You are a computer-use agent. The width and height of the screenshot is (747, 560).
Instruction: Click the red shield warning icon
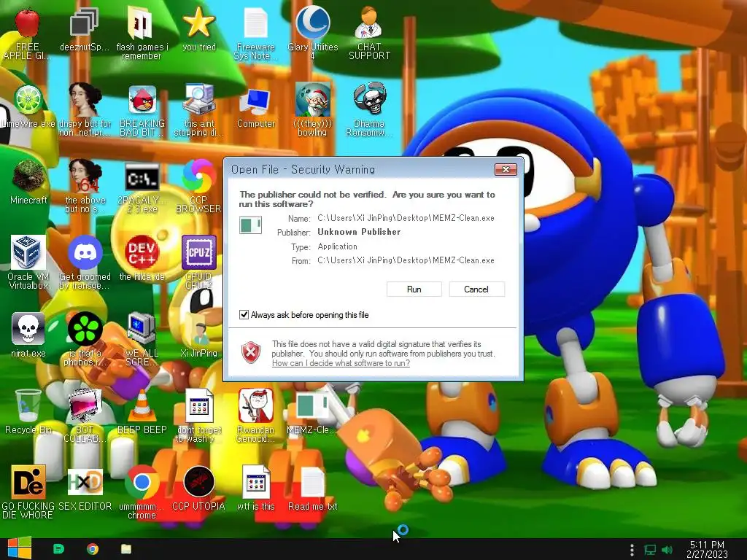(x=251, y=352)
